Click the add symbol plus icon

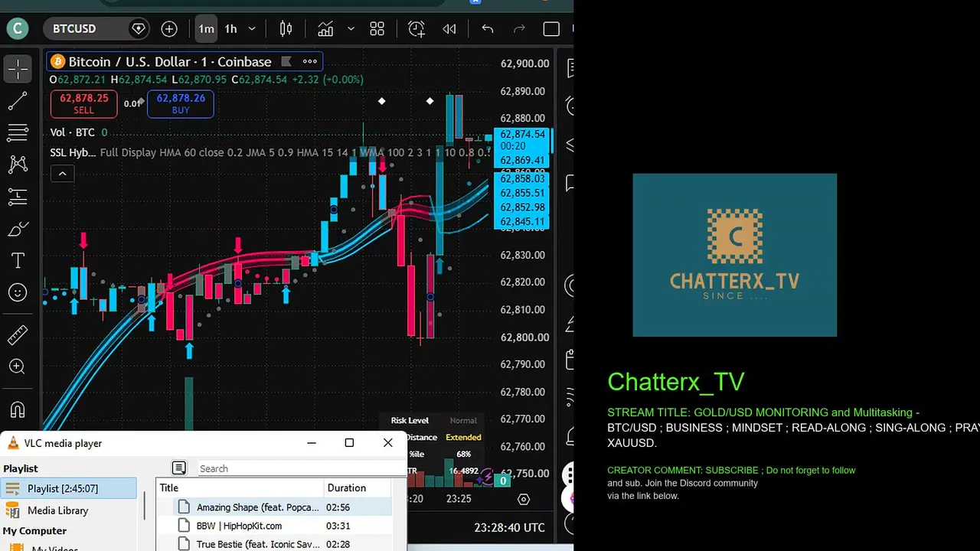pos(169,29)
